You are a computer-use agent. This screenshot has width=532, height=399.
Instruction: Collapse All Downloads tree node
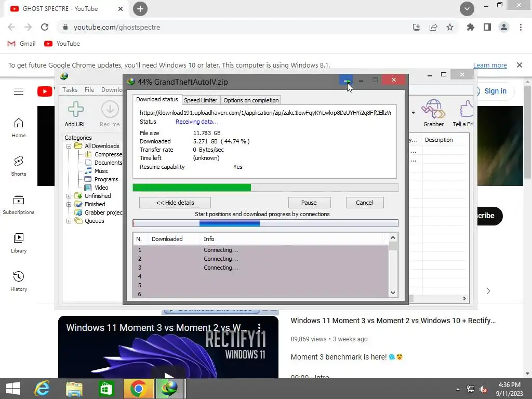point(69,146)
